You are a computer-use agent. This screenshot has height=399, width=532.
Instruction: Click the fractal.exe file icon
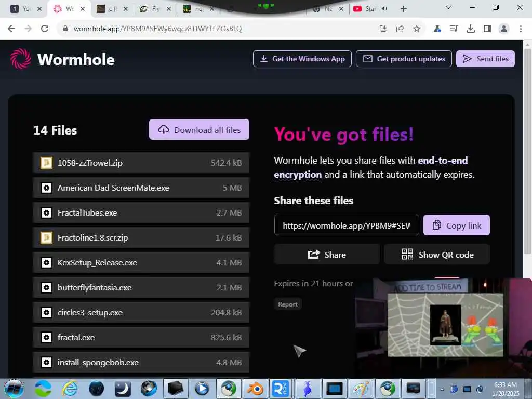tap(46, 337)
